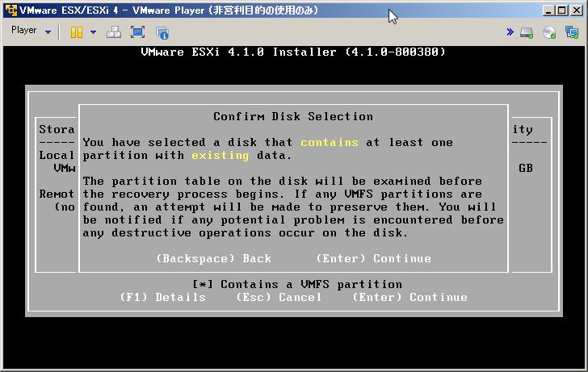Viewport: 588px width, 372px height.
Task: Click the '[*] Contains a VMFS partition' note
Action: tap(297, 284)
